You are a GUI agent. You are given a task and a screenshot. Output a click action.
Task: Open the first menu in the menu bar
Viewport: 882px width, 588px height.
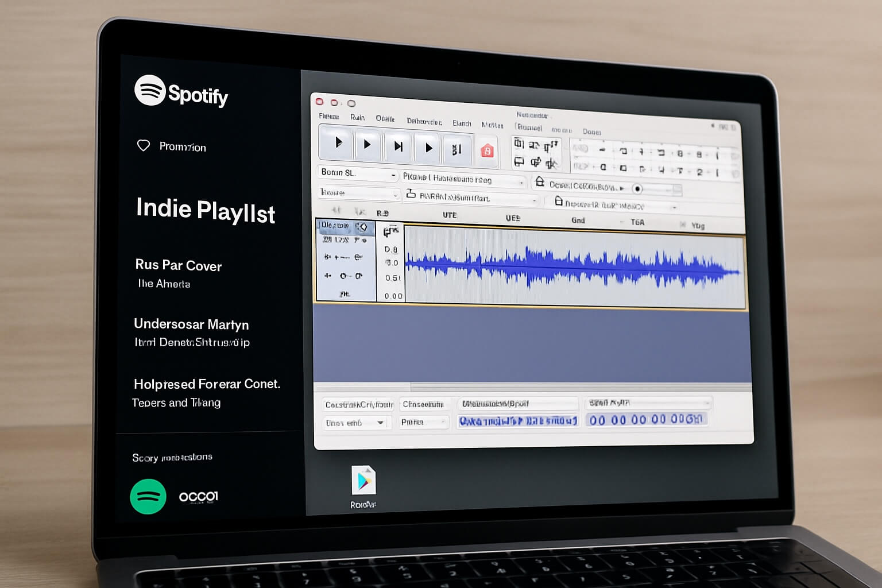point(328,117)
